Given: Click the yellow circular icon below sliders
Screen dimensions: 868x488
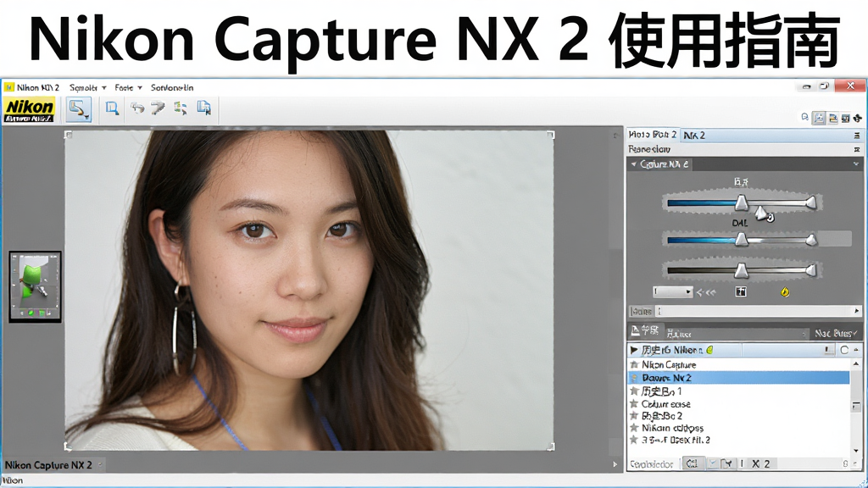Looking at the screenshot, I should click(785, 291).
